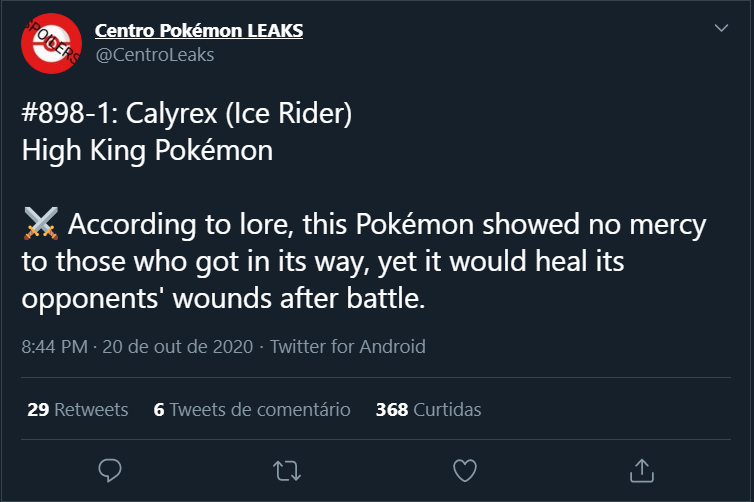Retweet using the arrows icon
754x502 pixels.
click(288, 469)
